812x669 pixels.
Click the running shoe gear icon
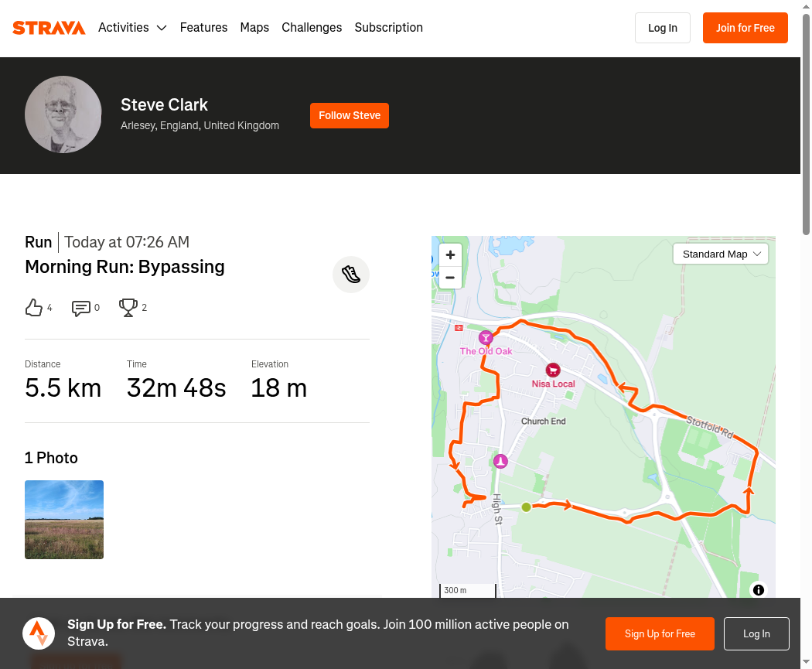pyautogui.click(x=351, y=275)
